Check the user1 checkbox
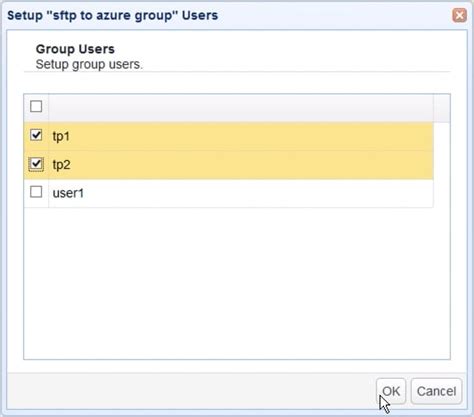 (x=36, y=192)
